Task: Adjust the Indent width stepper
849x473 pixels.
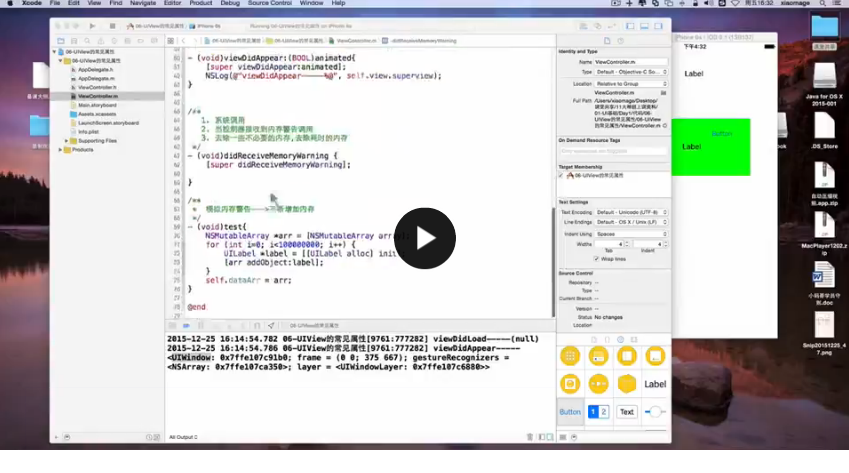Action: (665, 244)
